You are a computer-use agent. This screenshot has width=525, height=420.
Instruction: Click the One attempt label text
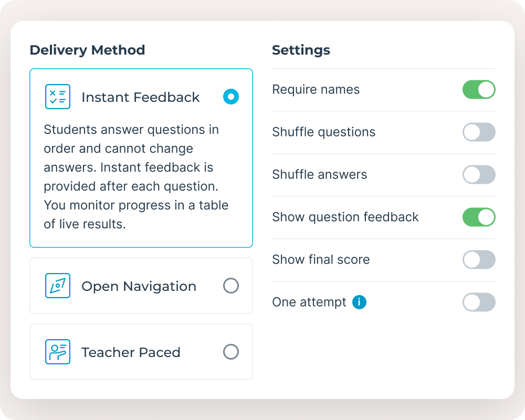tap(309, 302)
